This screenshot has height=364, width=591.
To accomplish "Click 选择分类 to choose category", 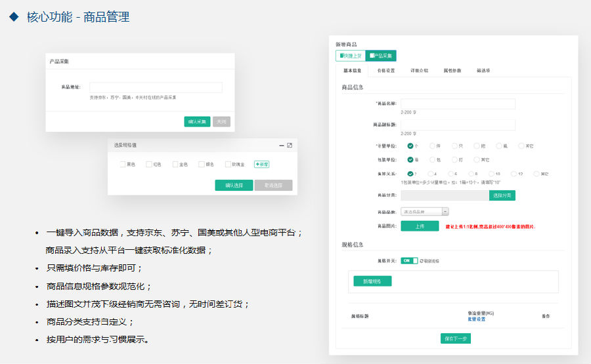I will [502, 195].
